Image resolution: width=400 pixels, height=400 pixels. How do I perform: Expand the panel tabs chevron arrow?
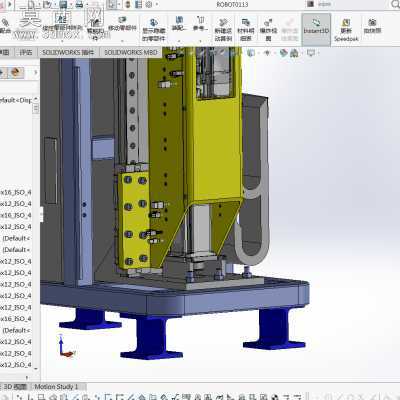click(36, 72)
